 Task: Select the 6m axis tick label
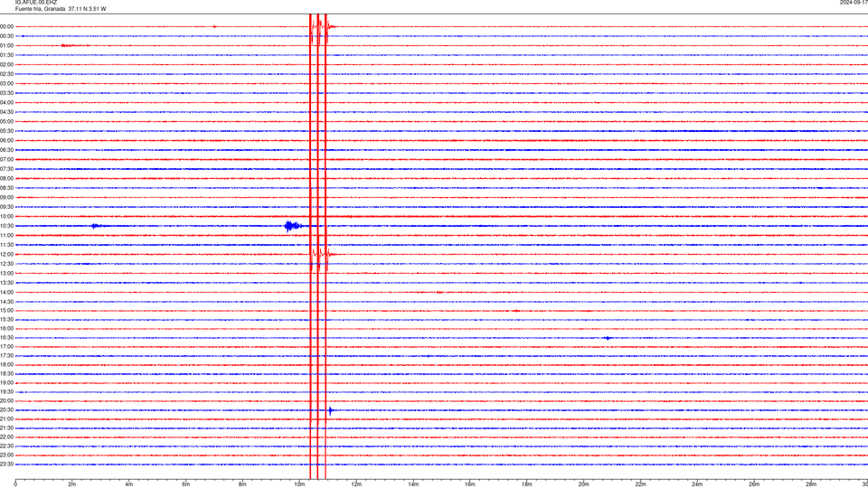(186, 484)
